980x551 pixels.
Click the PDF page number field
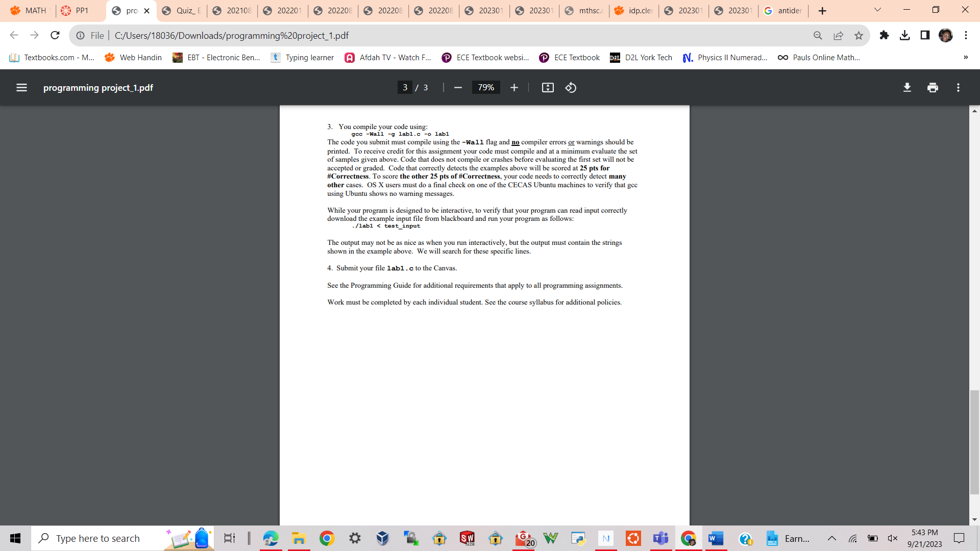[405, 88]
